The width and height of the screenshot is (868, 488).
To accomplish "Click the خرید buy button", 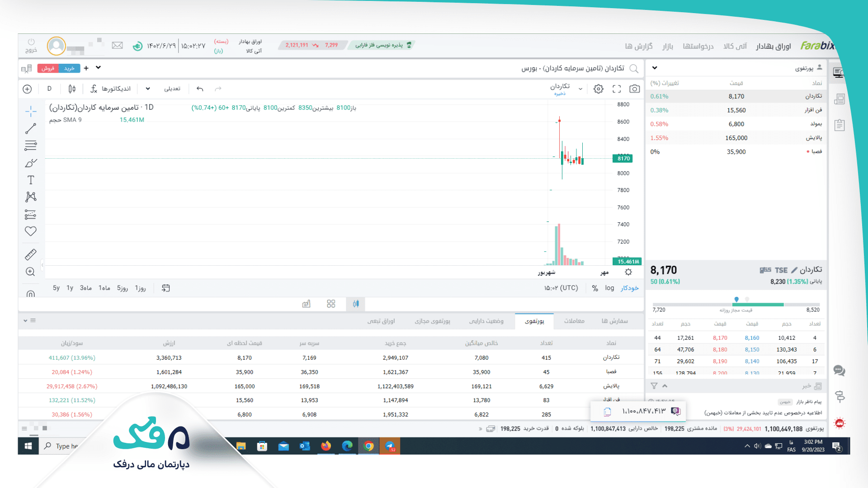I will coord(69,68).
